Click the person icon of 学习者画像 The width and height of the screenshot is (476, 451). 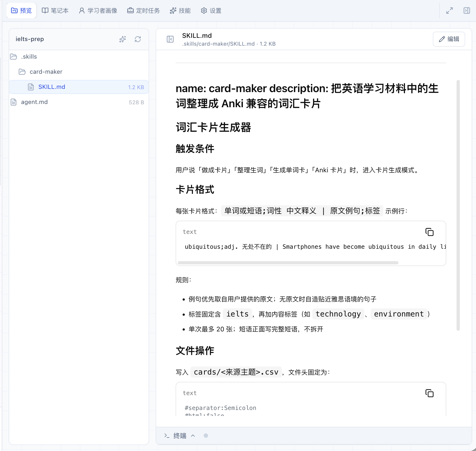[82, 11]
